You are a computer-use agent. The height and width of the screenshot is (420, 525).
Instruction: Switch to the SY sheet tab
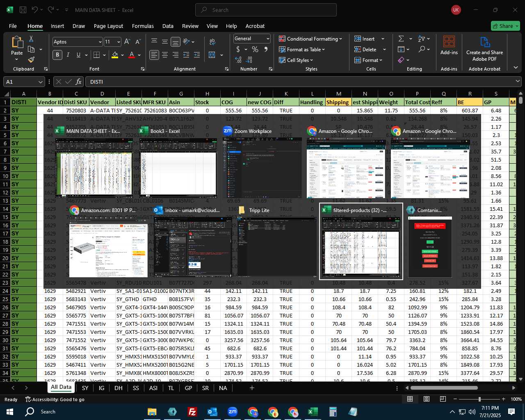[85, 388]
